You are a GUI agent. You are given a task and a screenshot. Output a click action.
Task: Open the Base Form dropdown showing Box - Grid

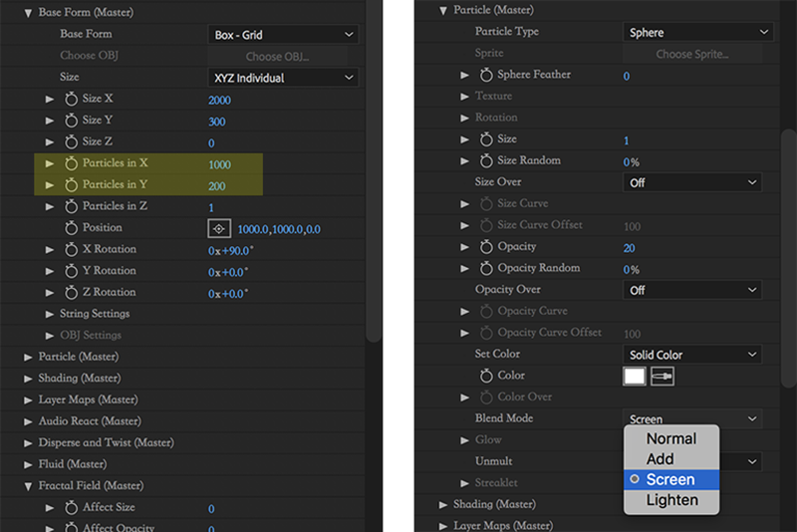[283, 35]
